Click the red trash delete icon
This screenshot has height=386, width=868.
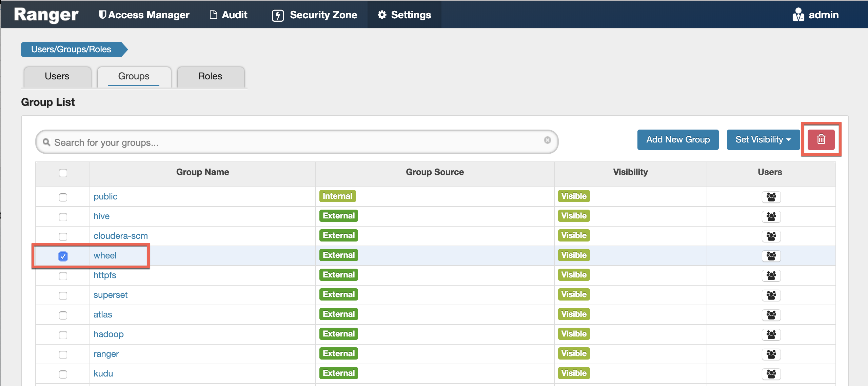coord(821,139)
